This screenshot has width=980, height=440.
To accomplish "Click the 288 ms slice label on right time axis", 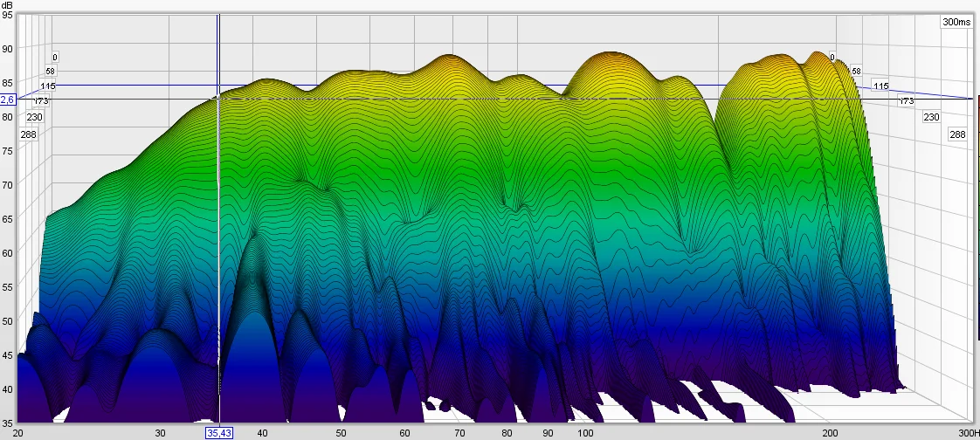I will pos(957,134).
